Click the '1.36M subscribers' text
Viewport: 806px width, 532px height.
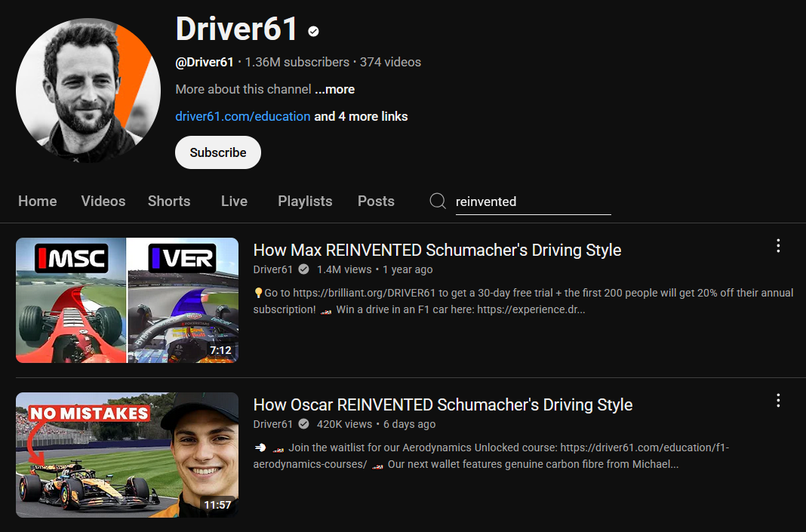(x=297, y=62)
